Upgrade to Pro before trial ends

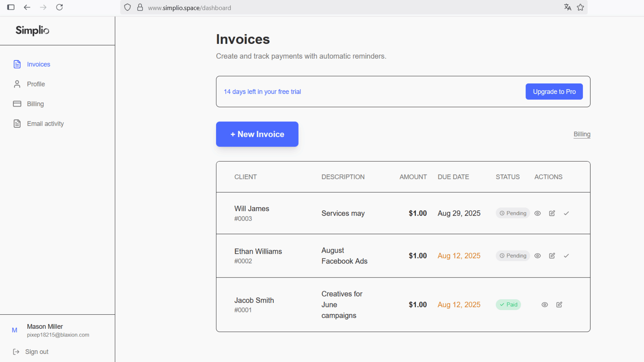click(x=554, y=92)
